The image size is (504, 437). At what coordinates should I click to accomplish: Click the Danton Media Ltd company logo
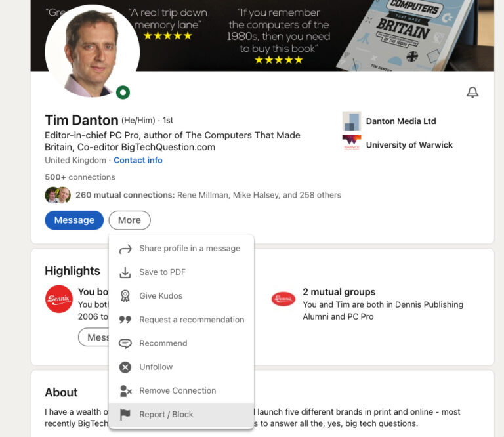point(352,121)
